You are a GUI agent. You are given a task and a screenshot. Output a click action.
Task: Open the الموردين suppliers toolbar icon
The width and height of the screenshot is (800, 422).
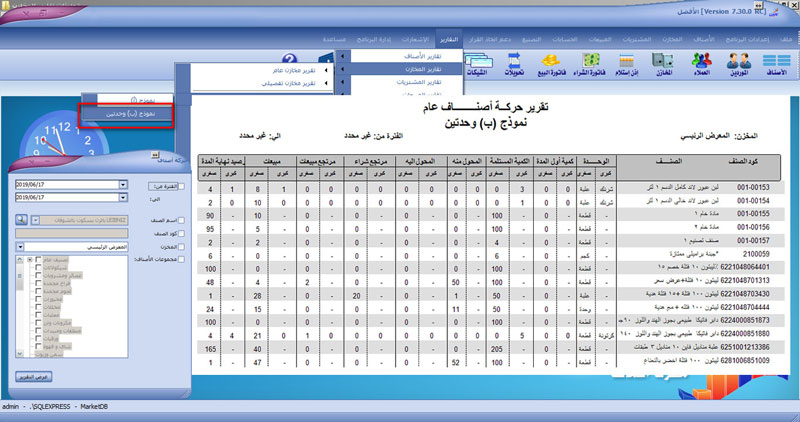click(x=738, y=65)
